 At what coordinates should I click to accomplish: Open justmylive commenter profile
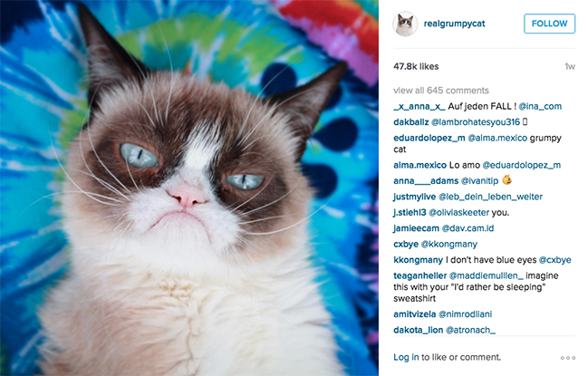pos(414,197)
